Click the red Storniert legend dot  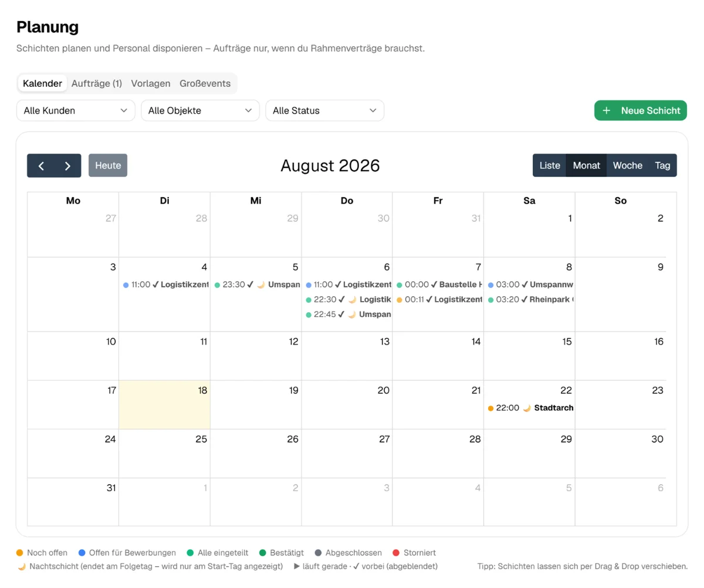(x=396, y=553)
